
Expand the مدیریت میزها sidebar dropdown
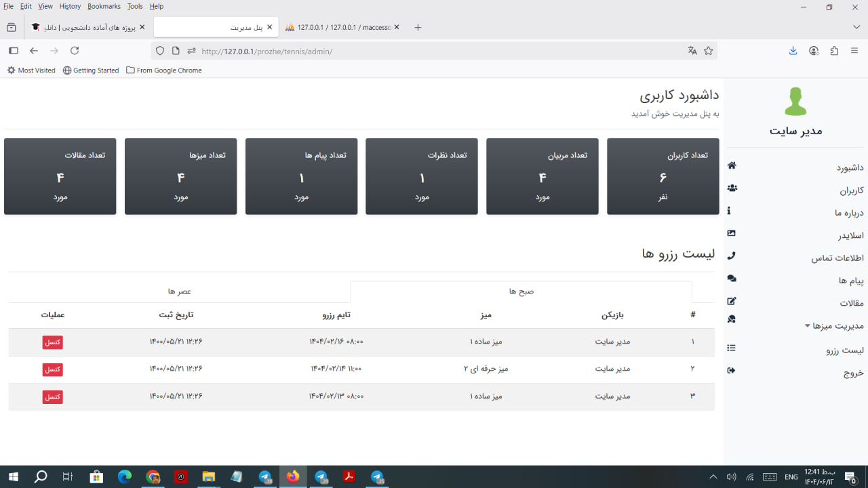tap(834, 326)
